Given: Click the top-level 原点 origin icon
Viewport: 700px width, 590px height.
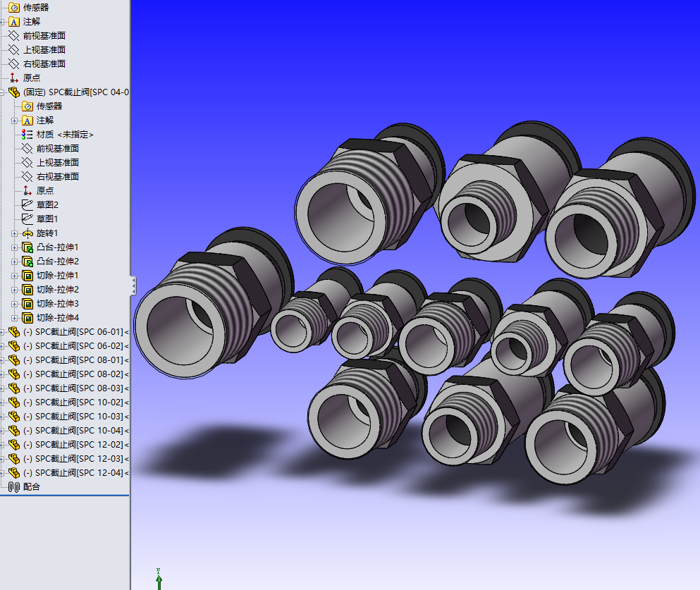Looking at the screenshot, I should pyautogui.click(x=14, y=78).
